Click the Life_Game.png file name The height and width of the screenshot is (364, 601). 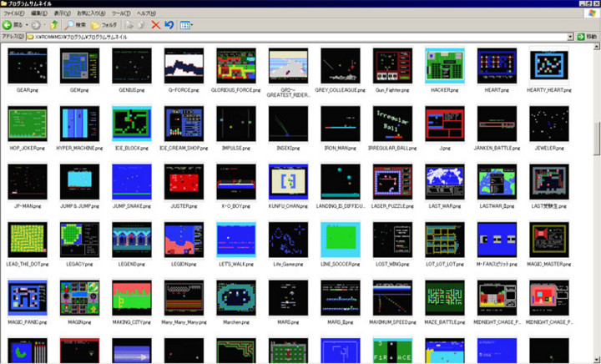tap(288, 265)
